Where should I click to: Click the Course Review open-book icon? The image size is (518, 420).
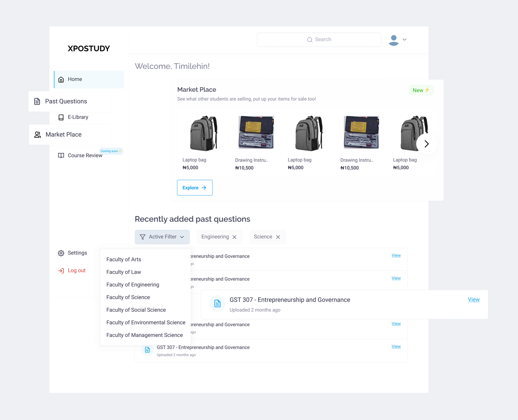[61, 155]
